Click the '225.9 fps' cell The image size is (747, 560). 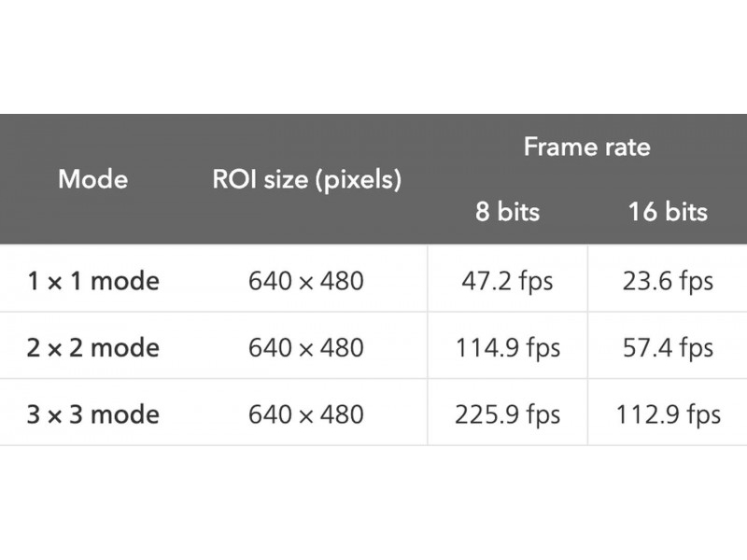pyautogui.click(x=507, y=413)
